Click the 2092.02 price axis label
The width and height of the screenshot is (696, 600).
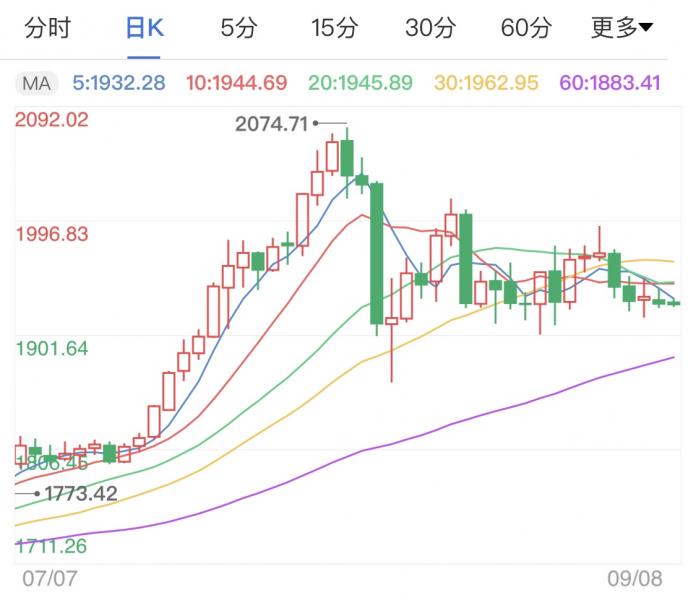tap(52, 120)
